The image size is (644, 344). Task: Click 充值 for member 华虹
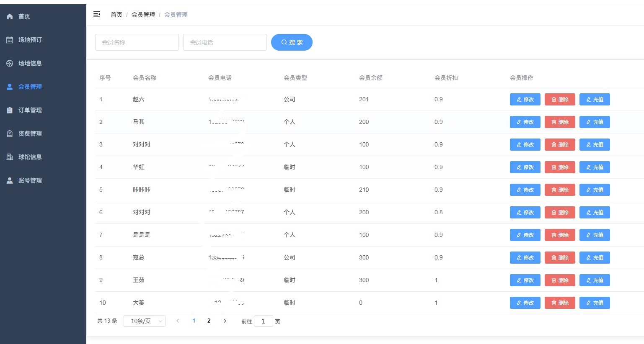(x=595, y=167)
